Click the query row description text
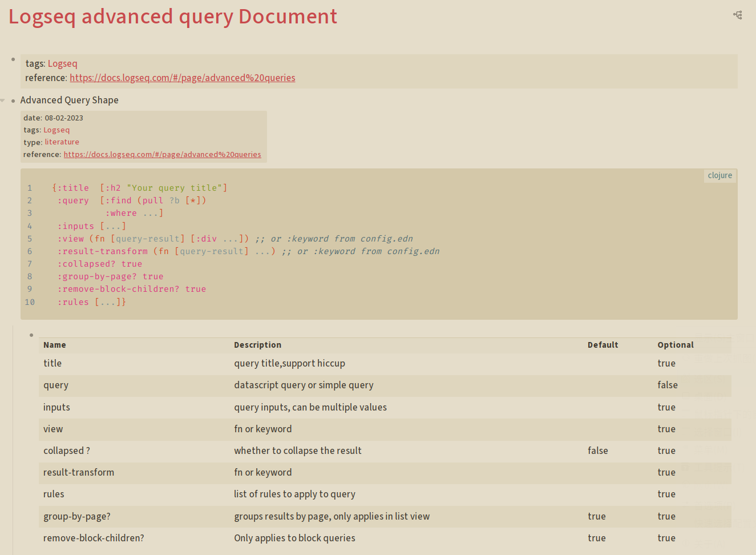756x555 pixels. 304,385
